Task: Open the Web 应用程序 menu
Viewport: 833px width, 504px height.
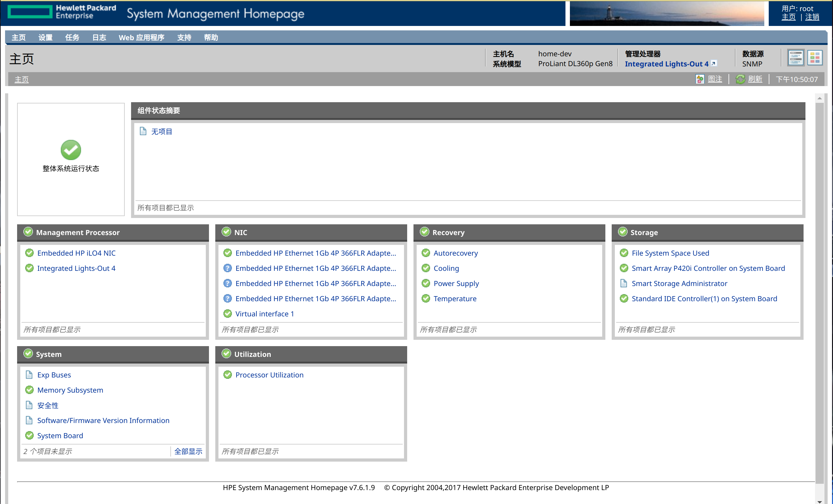Action: tap(141, 38)
